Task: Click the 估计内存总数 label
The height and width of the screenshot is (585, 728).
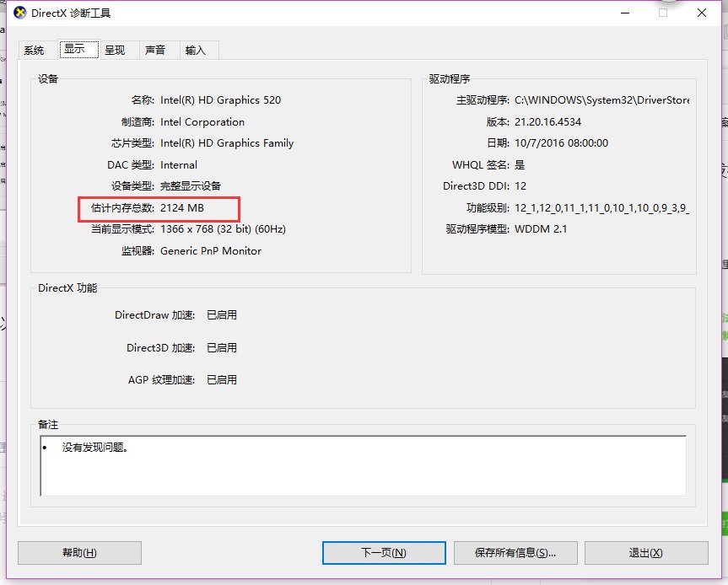Action: [122, 208]
